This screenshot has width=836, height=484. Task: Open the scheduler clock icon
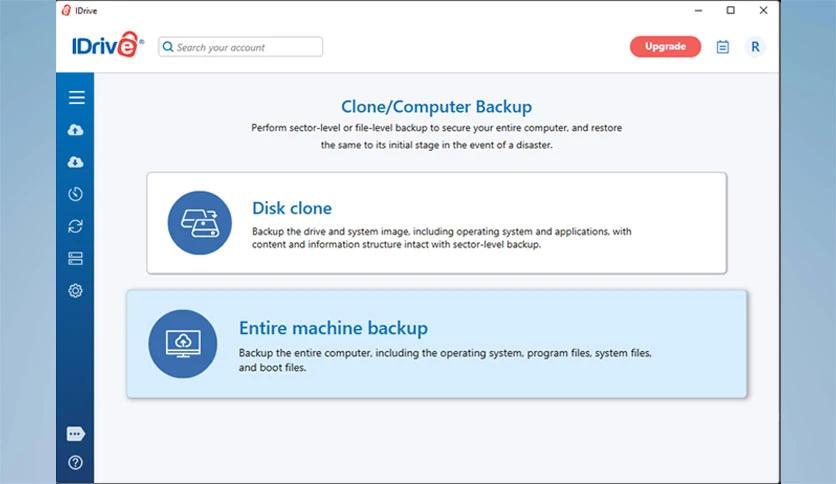(x=75, y=194)
